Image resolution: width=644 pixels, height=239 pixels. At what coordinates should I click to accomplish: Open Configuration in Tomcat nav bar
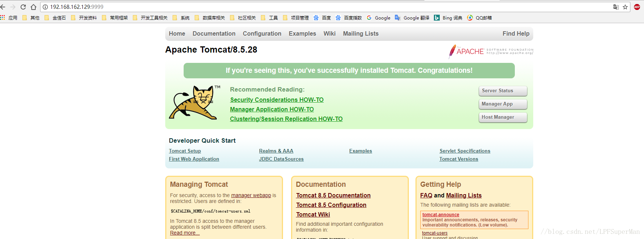(x=262, y=33)
